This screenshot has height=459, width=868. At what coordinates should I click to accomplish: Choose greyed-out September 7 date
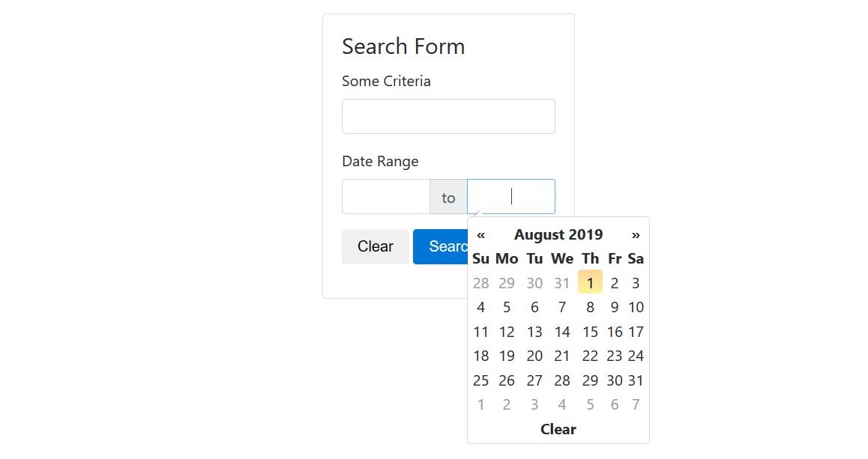(636, 404)
